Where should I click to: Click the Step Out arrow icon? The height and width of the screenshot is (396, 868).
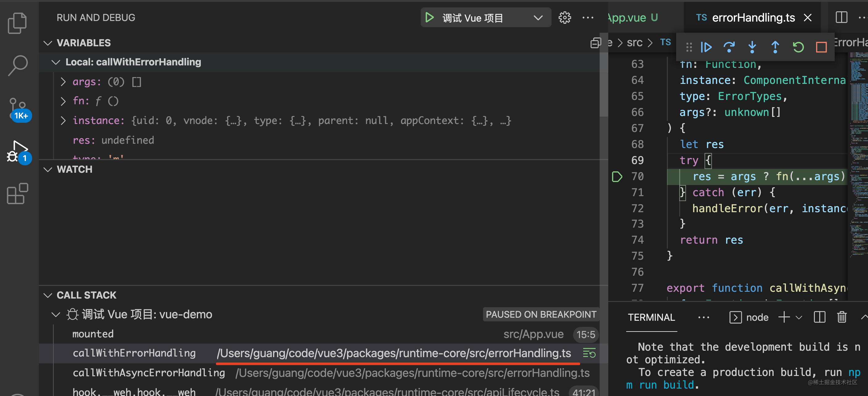coord(775,47)
